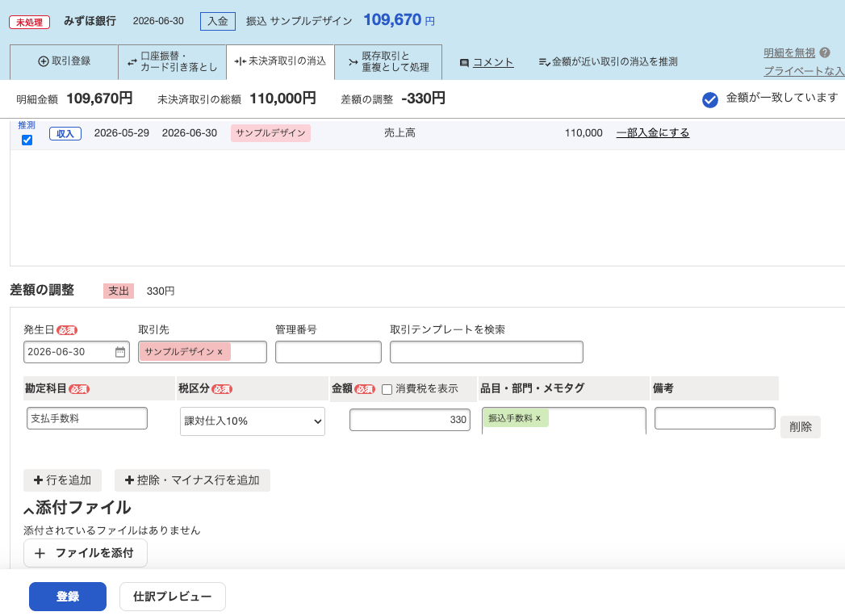
Task: Click the list-check icon before 金額が近い取引
Action: pyautogui.click(x=544, y=62)
